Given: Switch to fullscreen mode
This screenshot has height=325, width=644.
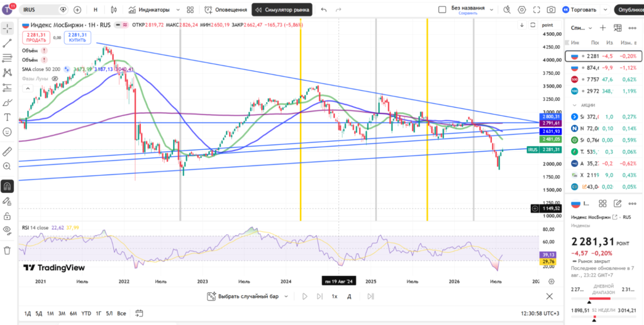Looking at the screenshot, I should coord(536,9).
